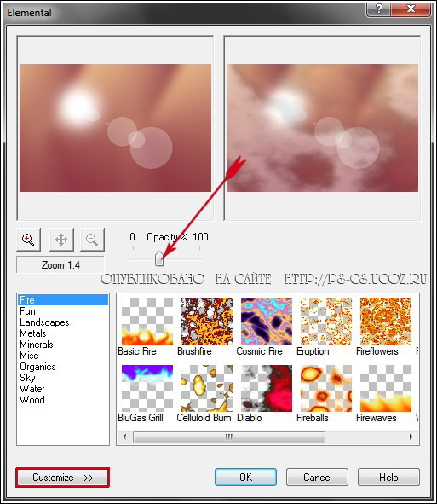Pick the Cosmic Fire texture thumbnail

pos(267,322)
